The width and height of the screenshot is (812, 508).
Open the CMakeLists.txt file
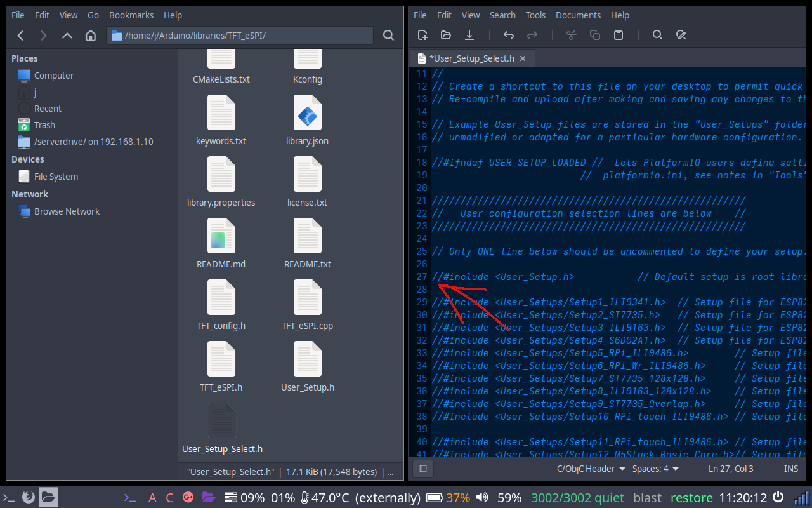click(221, 67)
